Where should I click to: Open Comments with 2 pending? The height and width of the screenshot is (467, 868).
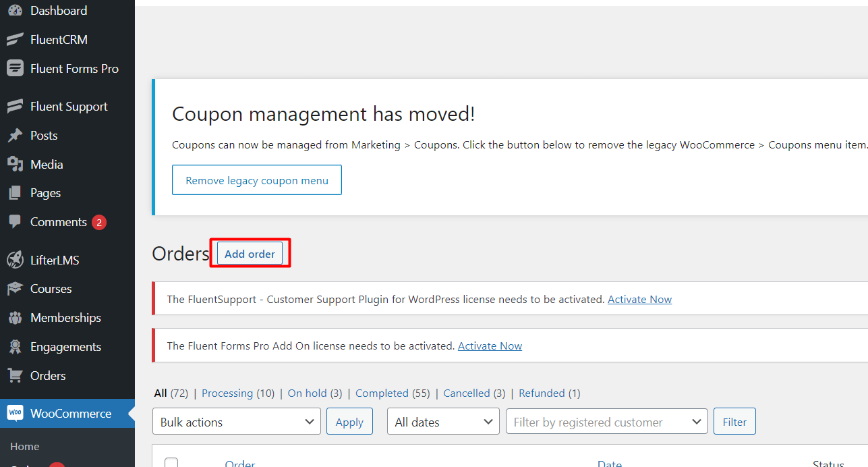coord(67,222)
